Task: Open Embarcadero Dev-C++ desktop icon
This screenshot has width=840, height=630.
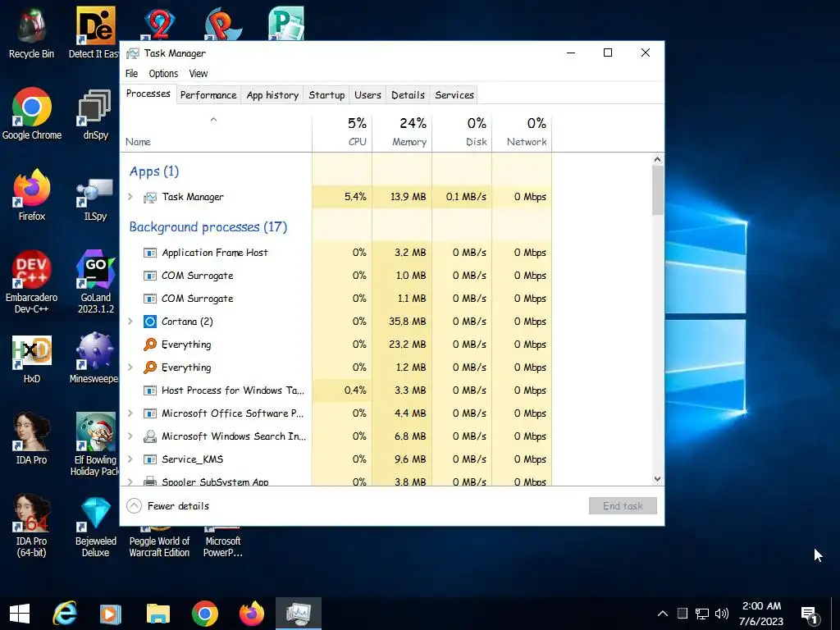Action: click(x=32, y=281)
